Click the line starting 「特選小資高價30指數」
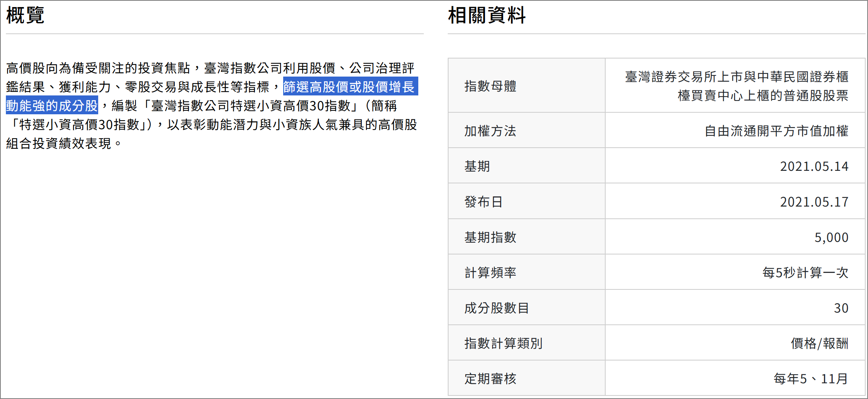868x399 pixels. click(212, 124)
